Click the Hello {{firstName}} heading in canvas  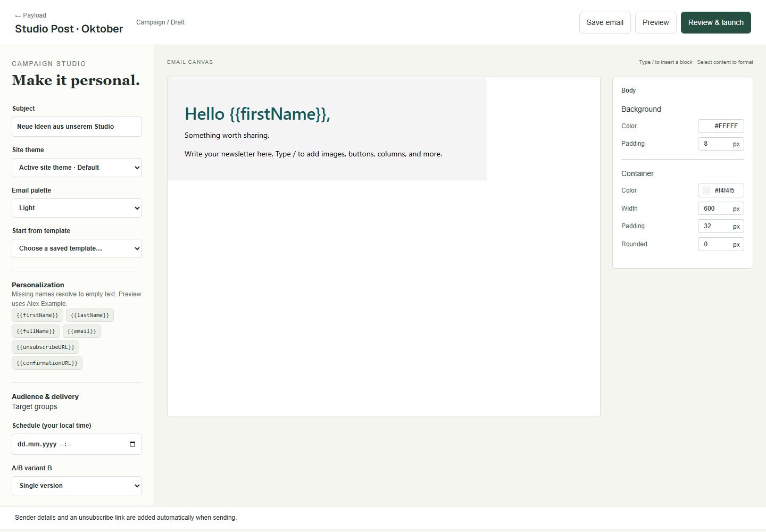click(257, 114)
